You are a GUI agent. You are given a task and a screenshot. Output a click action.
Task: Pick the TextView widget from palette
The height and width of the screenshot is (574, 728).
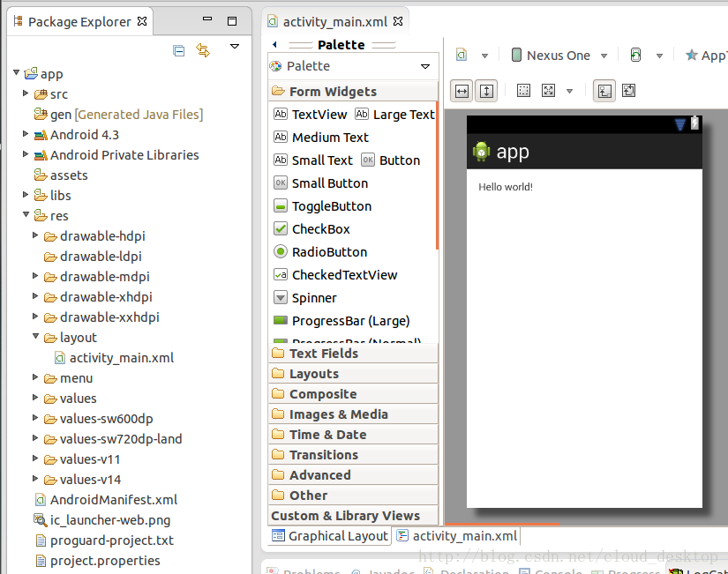click(310, 114)
